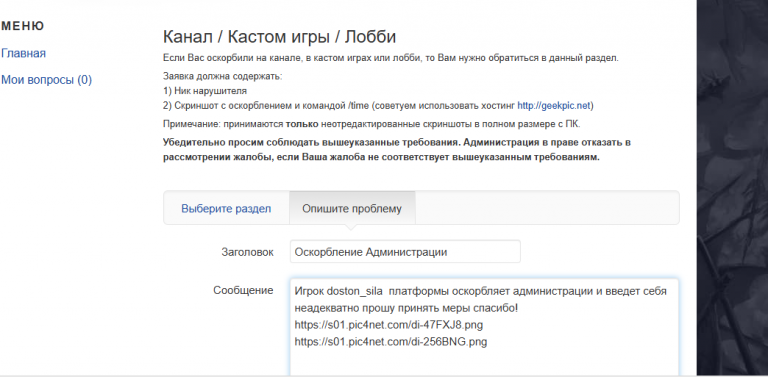Click the "Заявка должна содержать" line
The height and width of the screenshot is (377, 768).
(222, 76)
